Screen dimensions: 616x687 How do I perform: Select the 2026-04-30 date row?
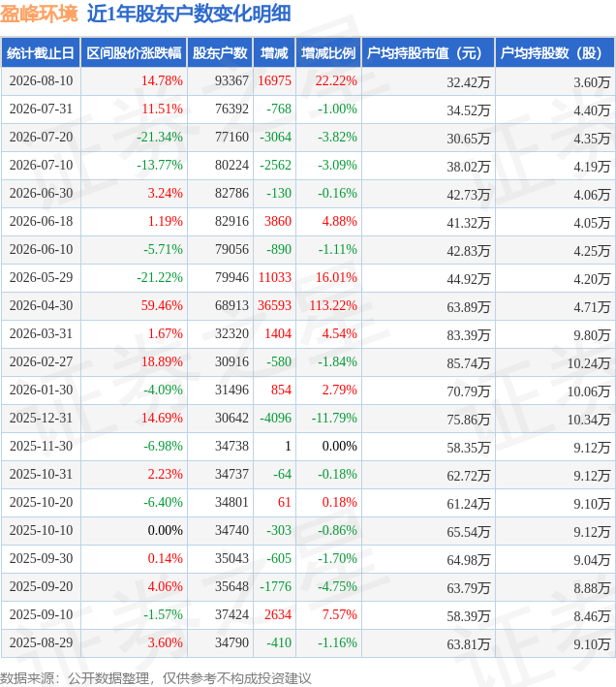(308, 305)
